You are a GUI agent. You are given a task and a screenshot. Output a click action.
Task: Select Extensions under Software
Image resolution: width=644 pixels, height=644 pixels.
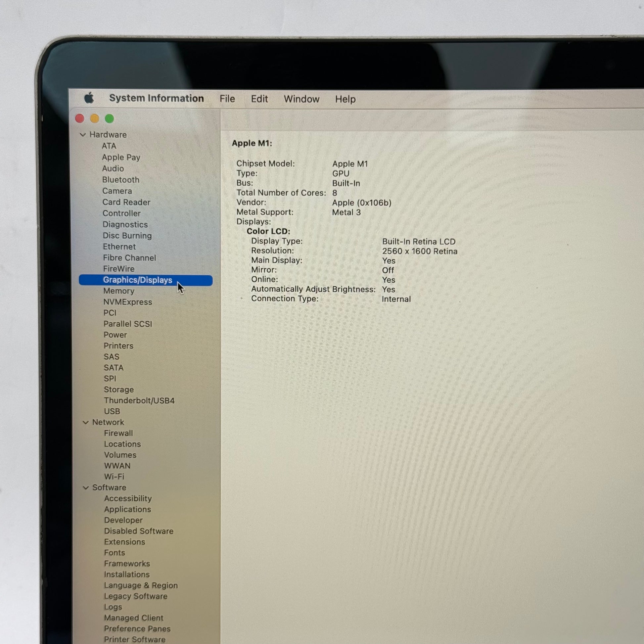[124, 542]
